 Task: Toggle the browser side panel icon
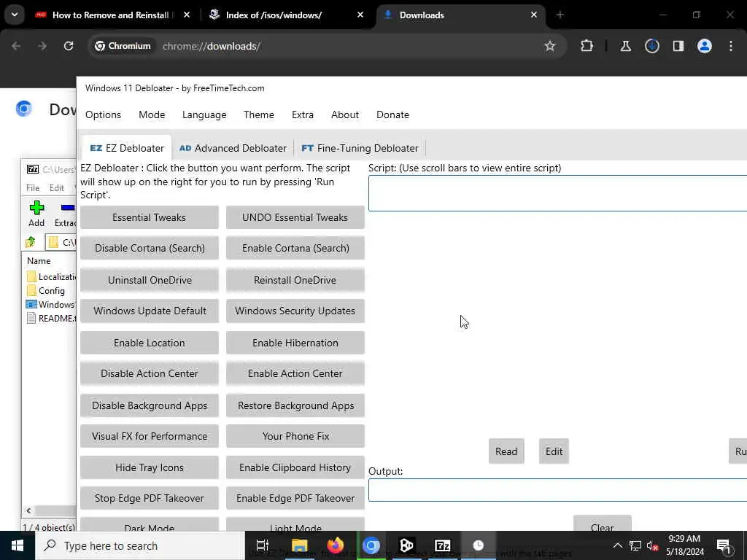[678, 46]
